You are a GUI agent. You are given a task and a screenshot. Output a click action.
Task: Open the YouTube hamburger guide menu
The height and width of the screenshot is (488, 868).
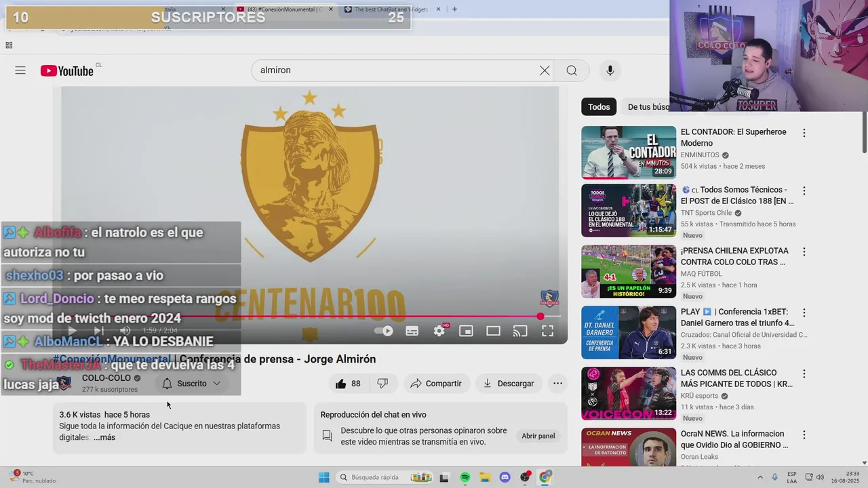click(x=20, y=70)
